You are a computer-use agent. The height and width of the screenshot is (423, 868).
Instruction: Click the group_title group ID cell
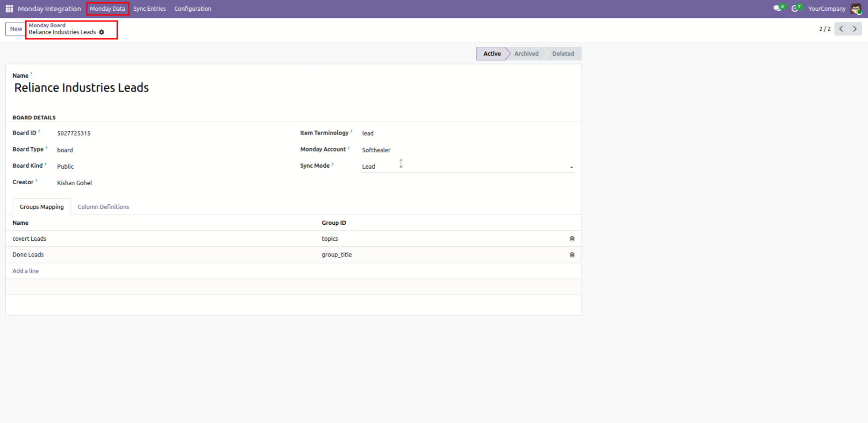(x=337, y=255)
